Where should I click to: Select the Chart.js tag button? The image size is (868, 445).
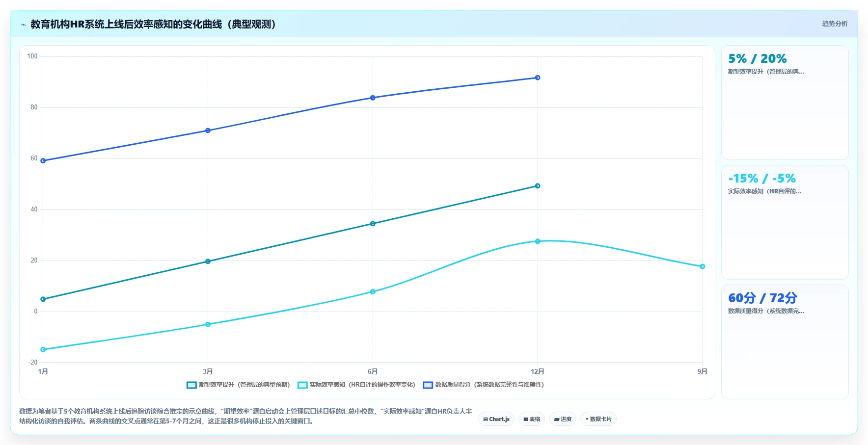tap(496, 419)
